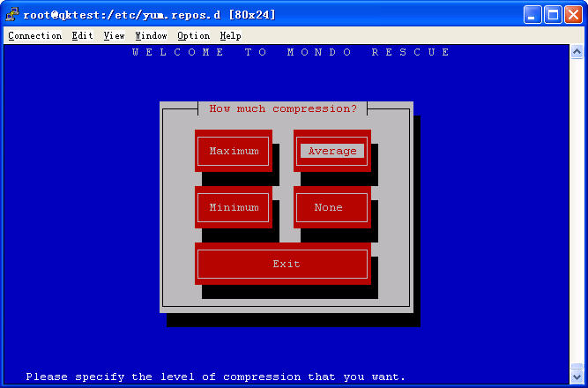
Task: Open the Option menu
Action: (x=193, y=35)
